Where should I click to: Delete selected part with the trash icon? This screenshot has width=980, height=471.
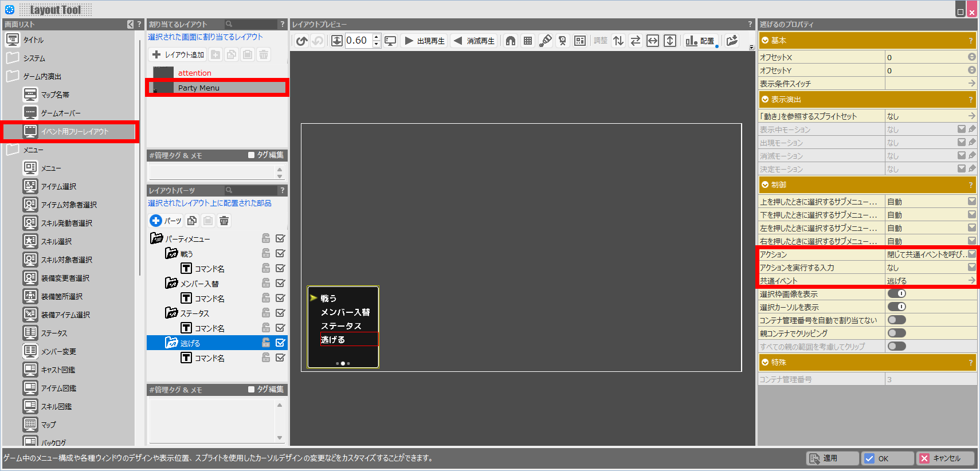tap(224, 221)
